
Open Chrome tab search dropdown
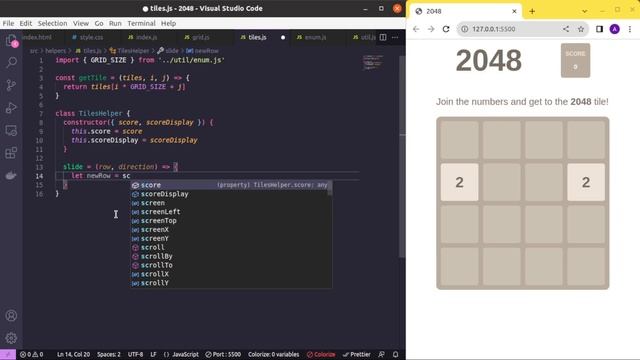pos(584,11)
